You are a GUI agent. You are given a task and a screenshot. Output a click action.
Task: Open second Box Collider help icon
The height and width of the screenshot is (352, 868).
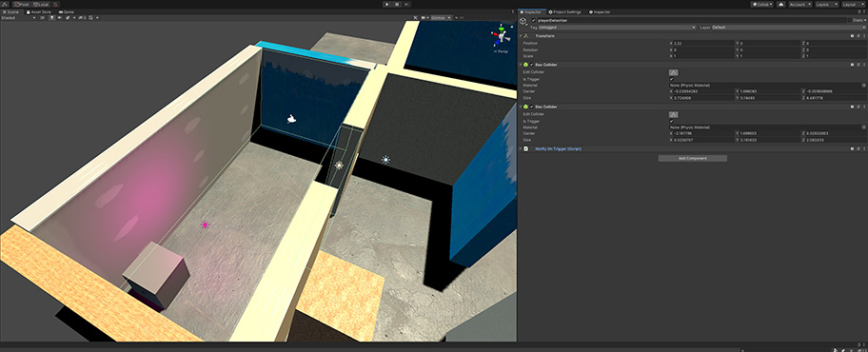pyautogui.click(x=852, y=107)
